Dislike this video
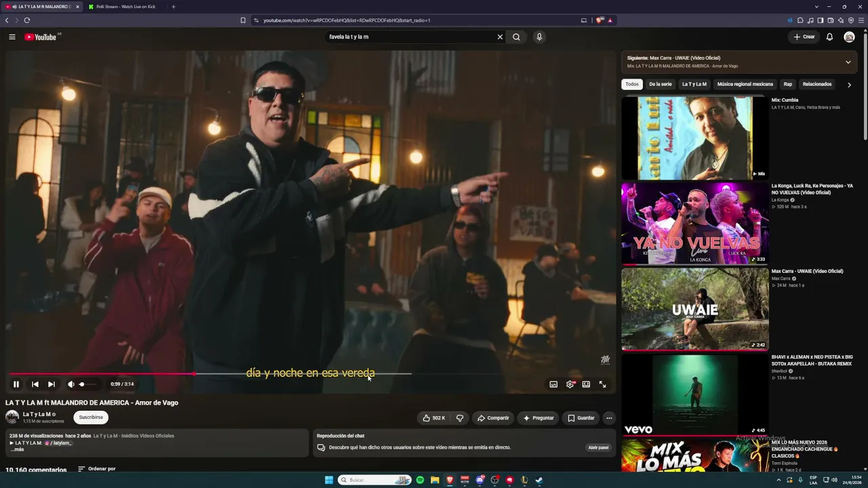The height and width of the screenshot is (488, 868). [459, 418]
